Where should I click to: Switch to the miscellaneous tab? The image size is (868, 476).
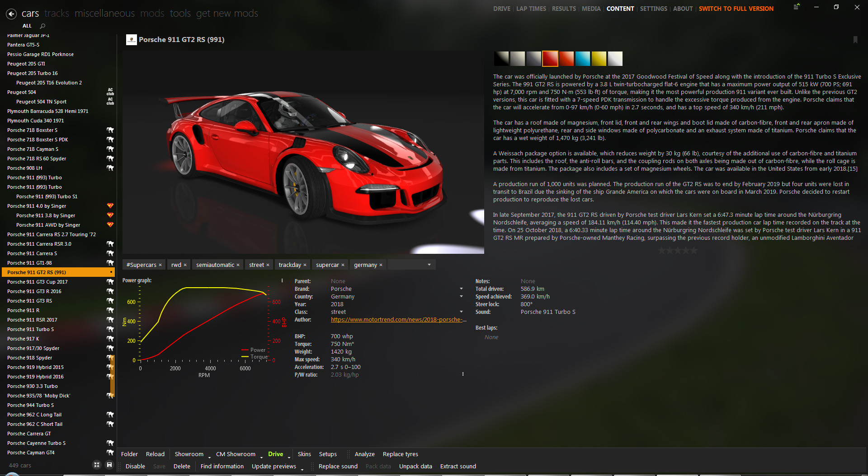pyautogui.click(x=104, y=14)
